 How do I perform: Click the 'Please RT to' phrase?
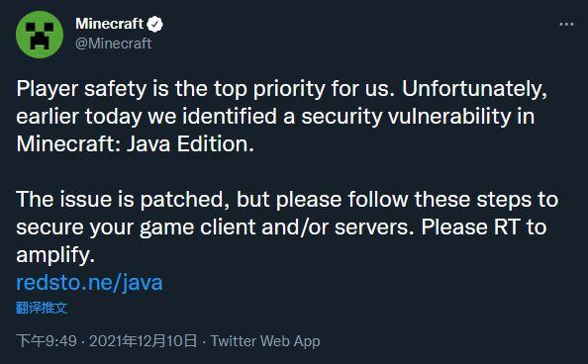pos(484,227)
